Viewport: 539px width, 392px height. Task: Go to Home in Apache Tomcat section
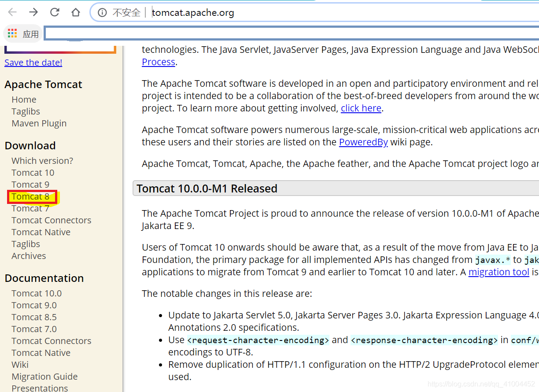pyautogui.click(x=24, y=100)
